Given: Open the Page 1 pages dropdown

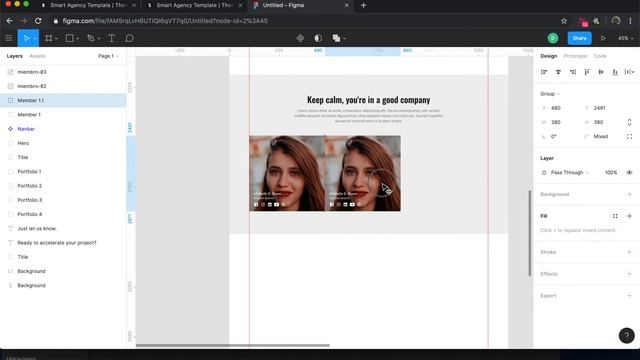Looking at the screenshot, I should point(108,56).
